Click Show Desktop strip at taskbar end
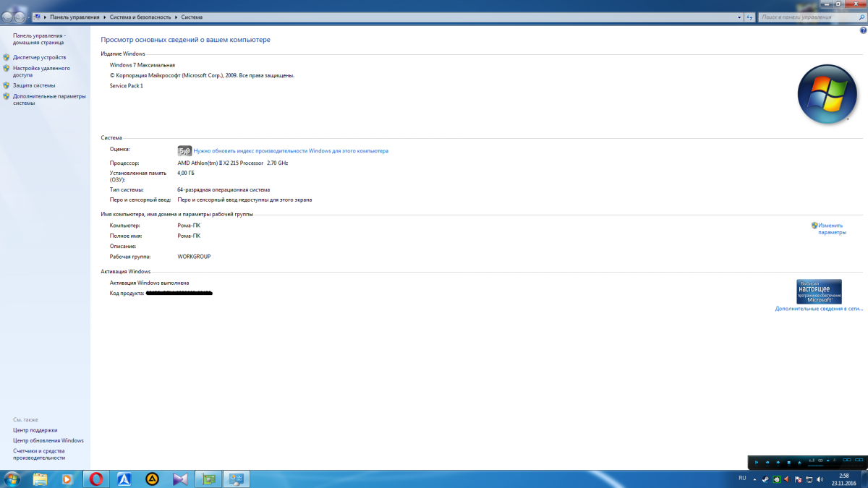This screenshot has height=488, width=868. pyautogui.click(x=864, y=479)
